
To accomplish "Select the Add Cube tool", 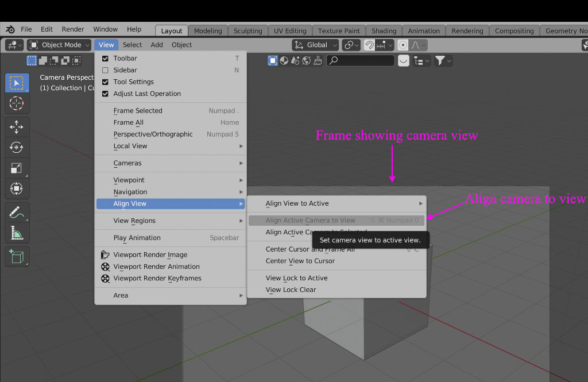I will [17, 256].
